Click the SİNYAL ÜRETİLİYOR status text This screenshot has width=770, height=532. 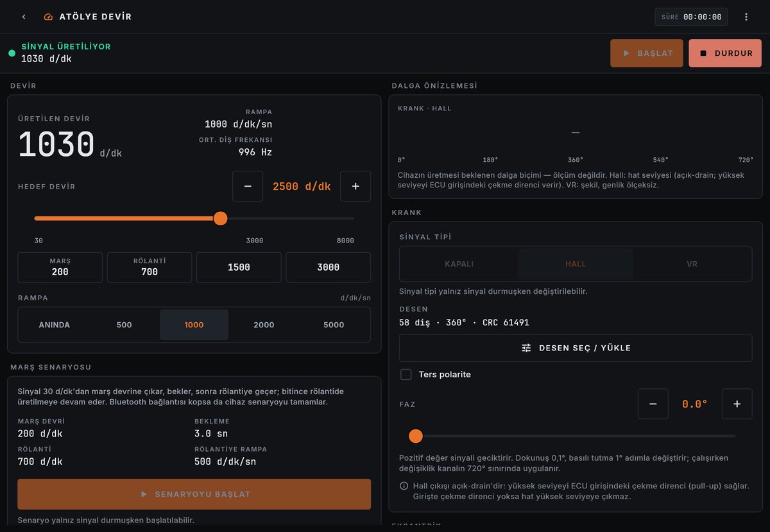(66, 47)
